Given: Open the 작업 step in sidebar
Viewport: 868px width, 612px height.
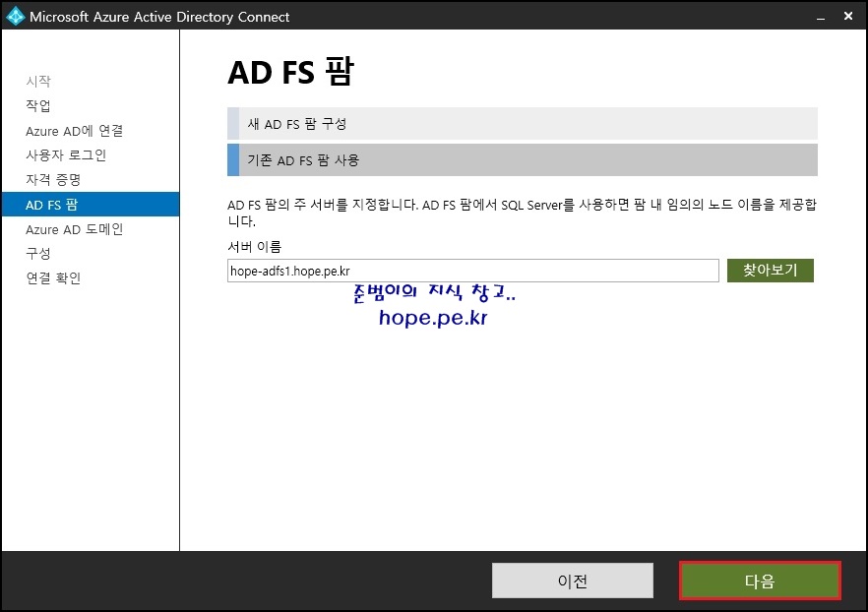Looking at the screenshot, I should pyautogui.click(x=38, y=105).
